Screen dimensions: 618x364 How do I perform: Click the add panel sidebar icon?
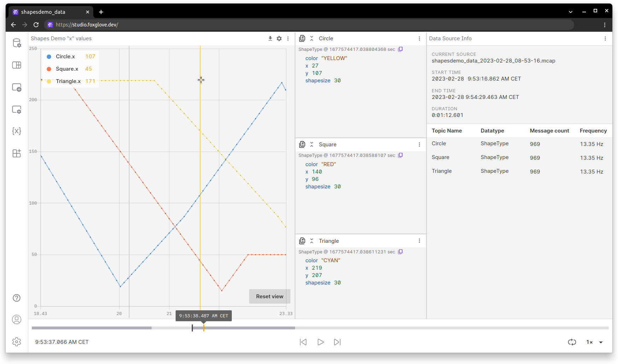(x=17, y=87)
